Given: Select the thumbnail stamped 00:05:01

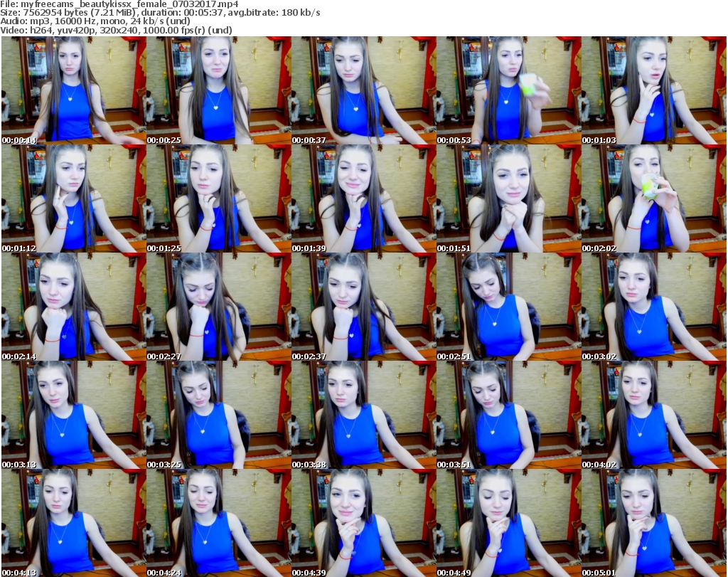Looking at the screenshot, I should [x=654, y=523].
